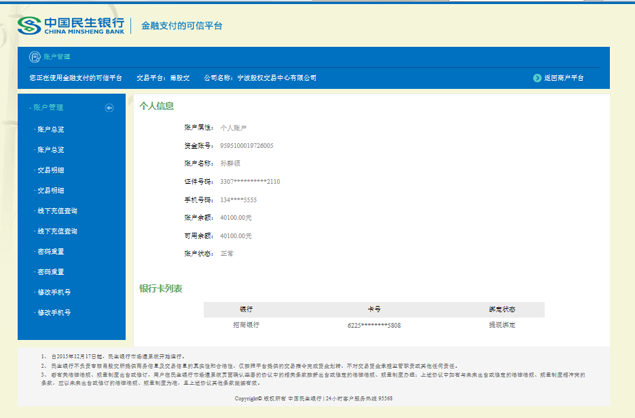
Task: Collapse the sidebar with the arrow icon
Action: [109, 108]
